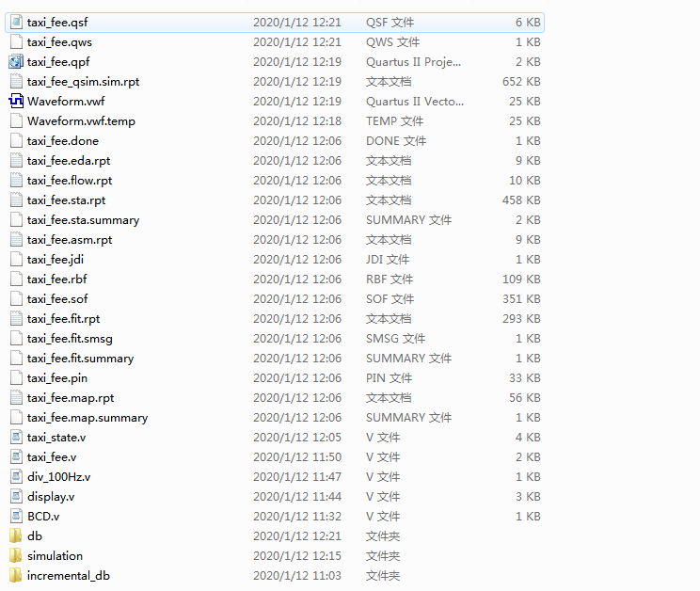Select the taxi_fee.sof file icon
The image size is (700, 591).
point(16,298)
